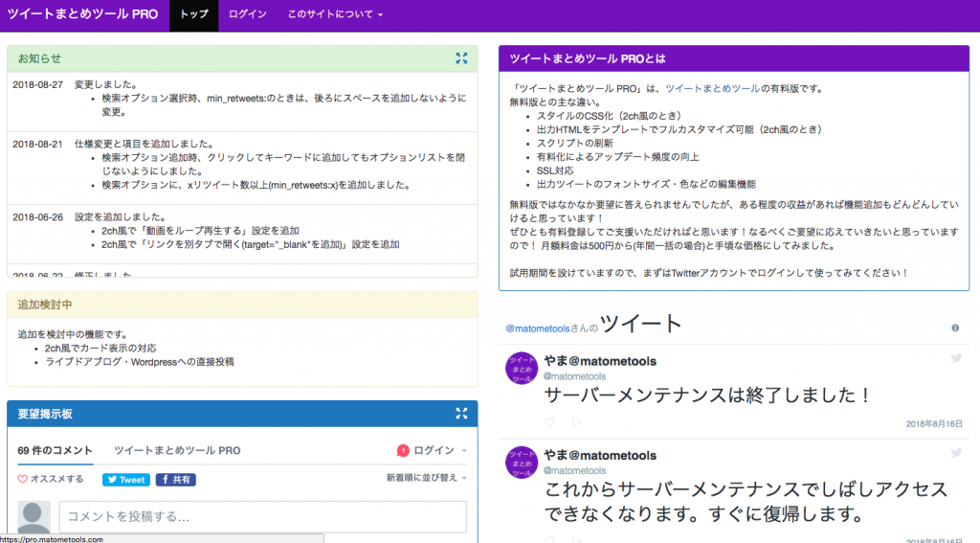Click the @matometools handle under first tweet name
The width and height of the screenshot is (980, 543).
[574, 376]
